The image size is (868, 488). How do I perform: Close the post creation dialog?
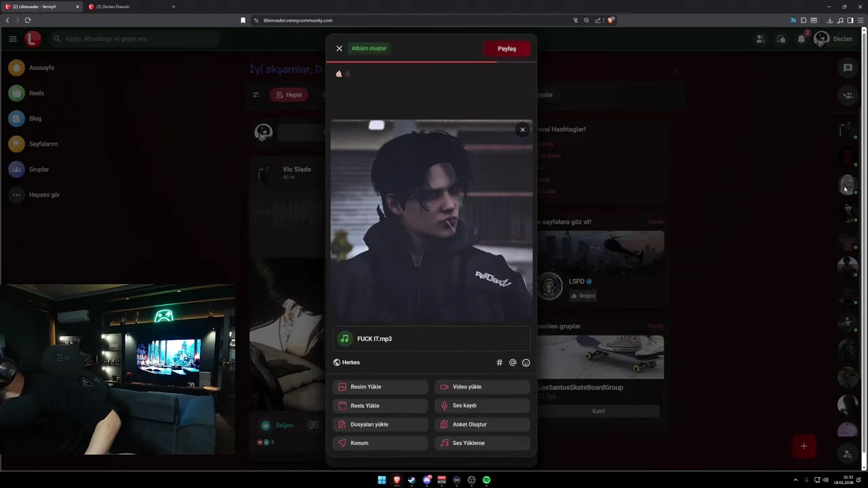pyautogui.click(x=339, y=48)
